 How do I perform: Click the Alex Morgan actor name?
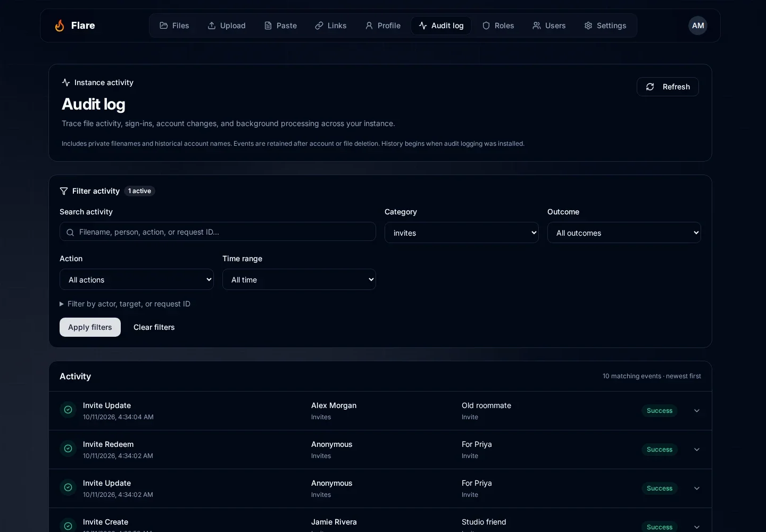(x=334, y=405)
